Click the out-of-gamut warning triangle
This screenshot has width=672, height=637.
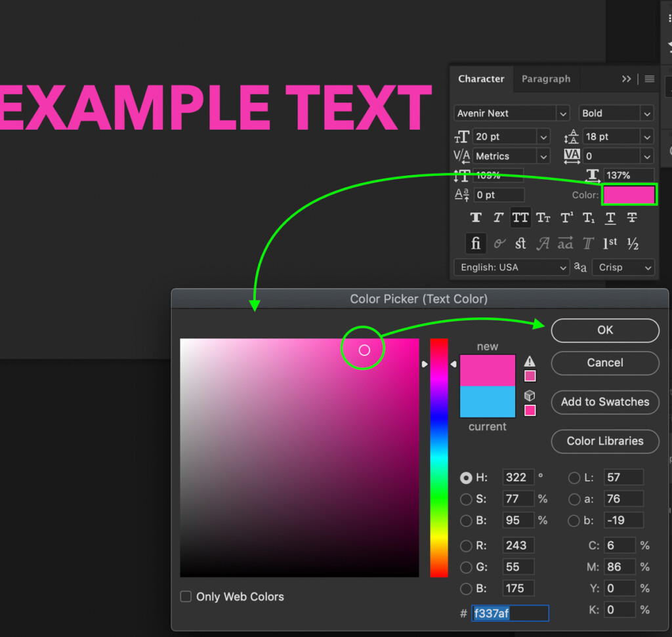(x=530, y=360)
